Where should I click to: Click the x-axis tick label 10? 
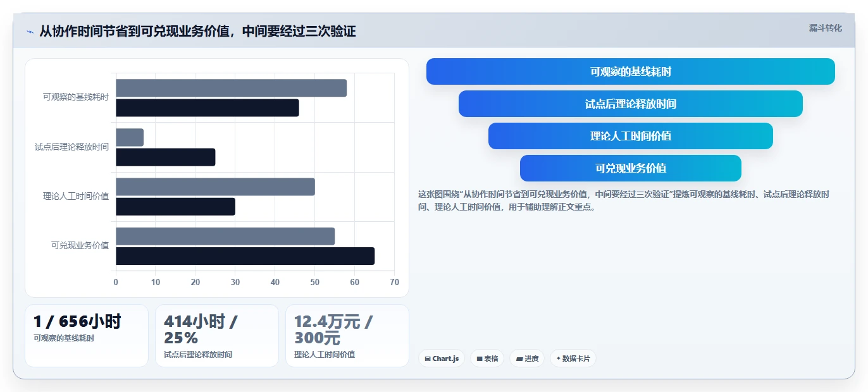(156, 283)
